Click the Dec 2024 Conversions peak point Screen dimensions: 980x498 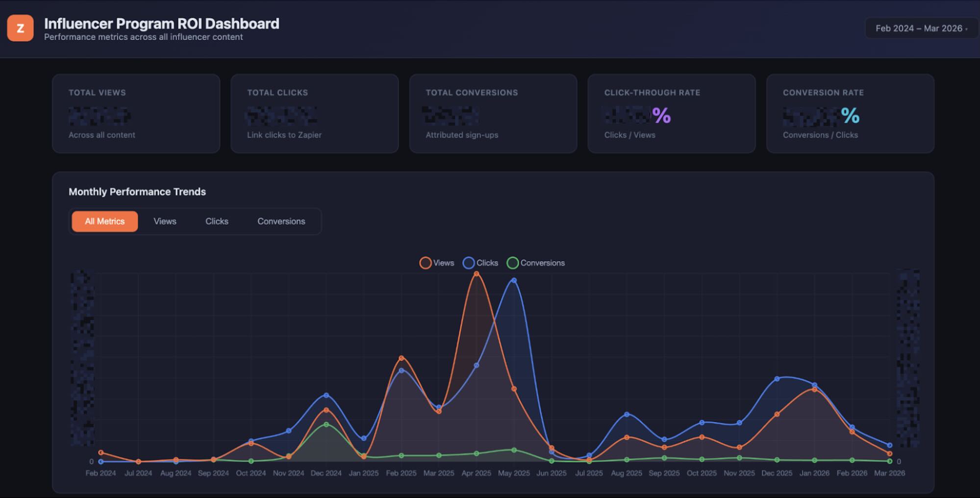coord(325,424)
